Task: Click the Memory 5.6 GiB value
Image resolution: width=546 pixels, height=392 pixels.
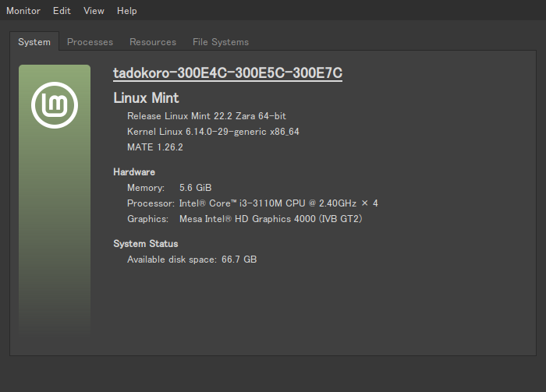Action: (195, 188)
